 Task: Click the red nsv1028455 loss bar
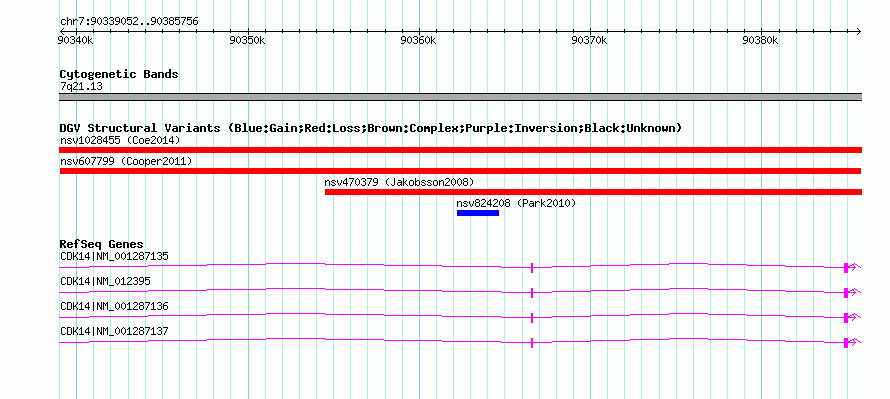[460, 150]
